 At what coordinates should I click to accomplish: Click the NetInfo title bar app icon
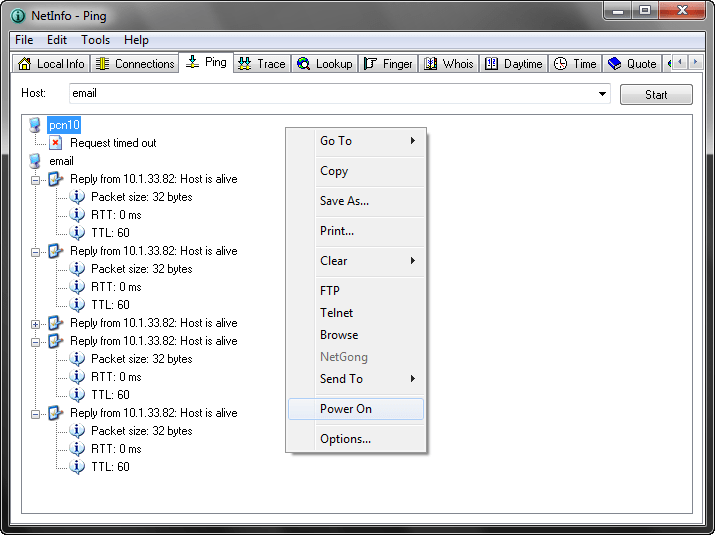(18, 16)
